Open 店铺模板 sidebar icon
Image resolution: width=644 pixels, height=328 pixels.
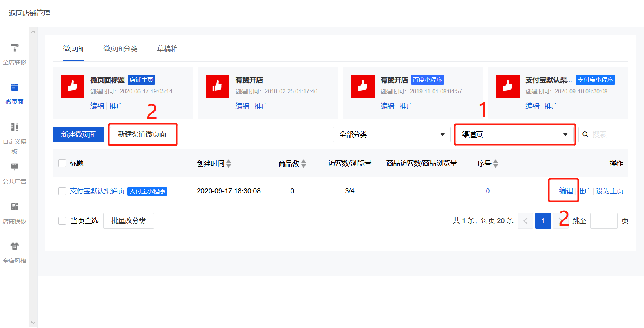(x=15, y=206)
